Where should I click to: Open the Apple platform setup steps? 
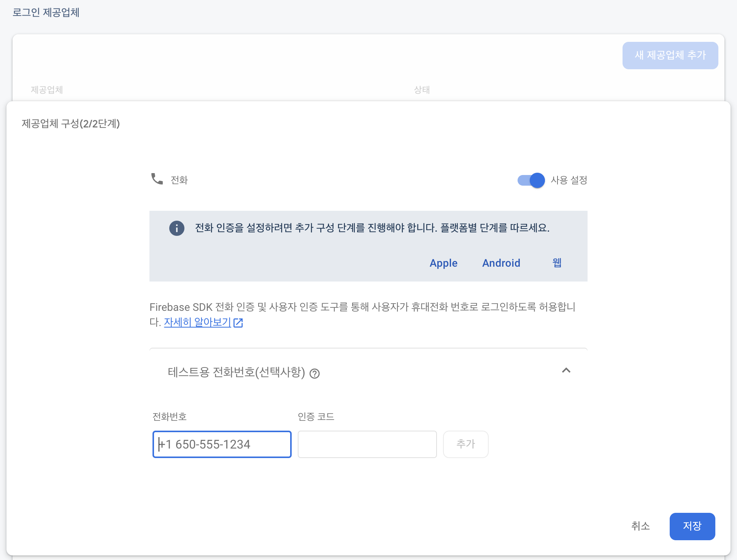click(443, 263)
